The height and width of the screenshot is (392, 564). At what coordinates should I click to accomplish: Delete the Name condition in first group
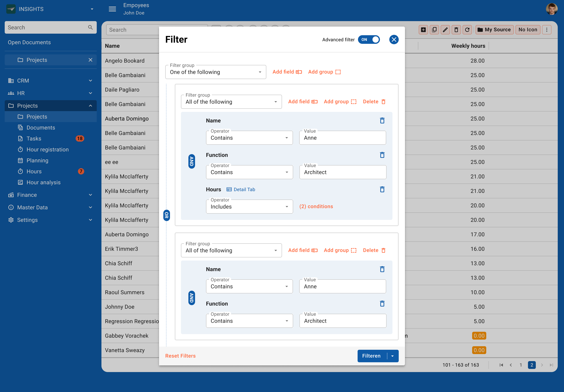[x=382, y=120]
